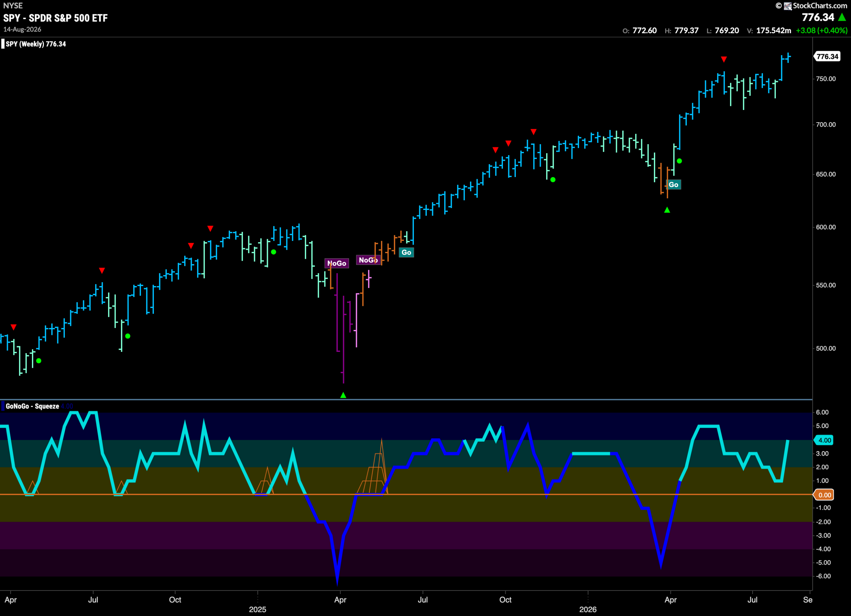Click the green dot below the April 2024 low
851x616 pixels.
pos(39,361)
